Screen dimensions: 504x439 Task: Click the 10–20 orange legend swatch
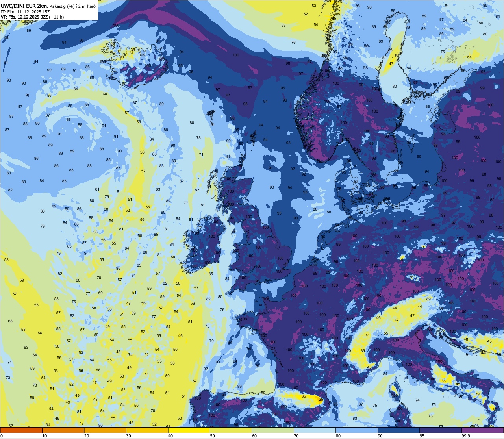coord(63,430)
